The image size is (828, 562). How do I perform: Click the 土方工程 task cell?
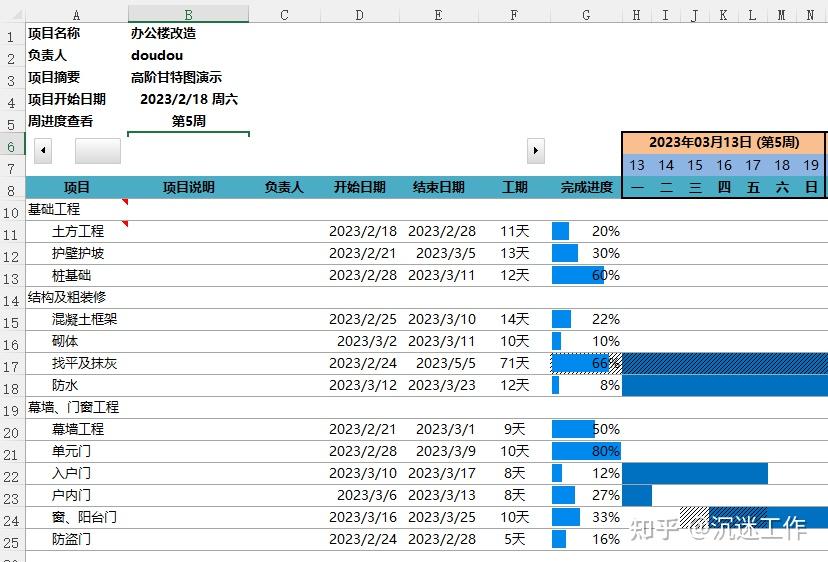click(x=77, y=231)
